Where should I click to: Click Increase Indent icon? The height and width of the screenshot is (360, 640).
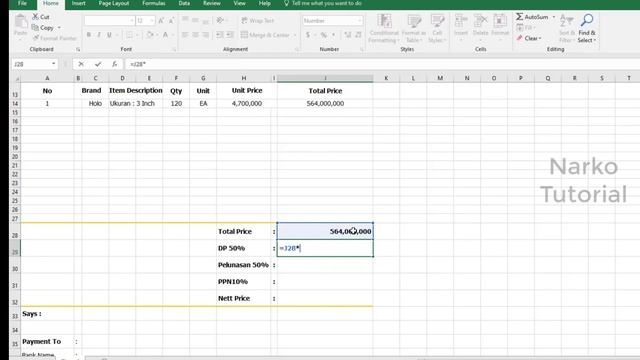coord(230,35)
